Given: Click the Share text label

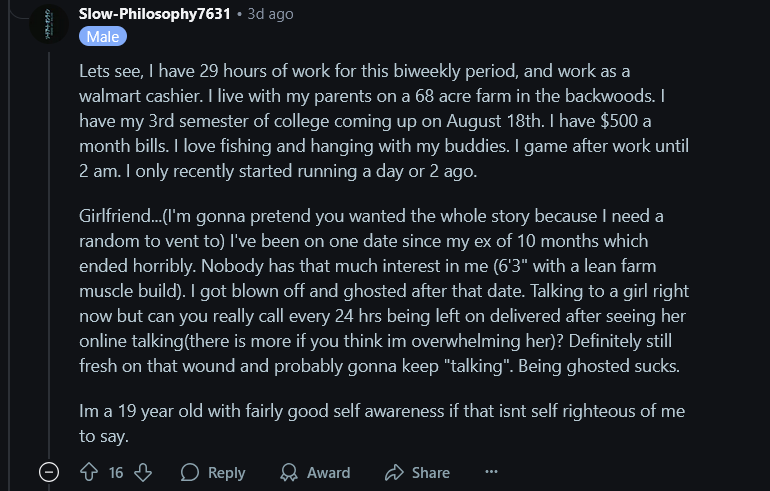Looking at the screenshot, I should (431, 472).
